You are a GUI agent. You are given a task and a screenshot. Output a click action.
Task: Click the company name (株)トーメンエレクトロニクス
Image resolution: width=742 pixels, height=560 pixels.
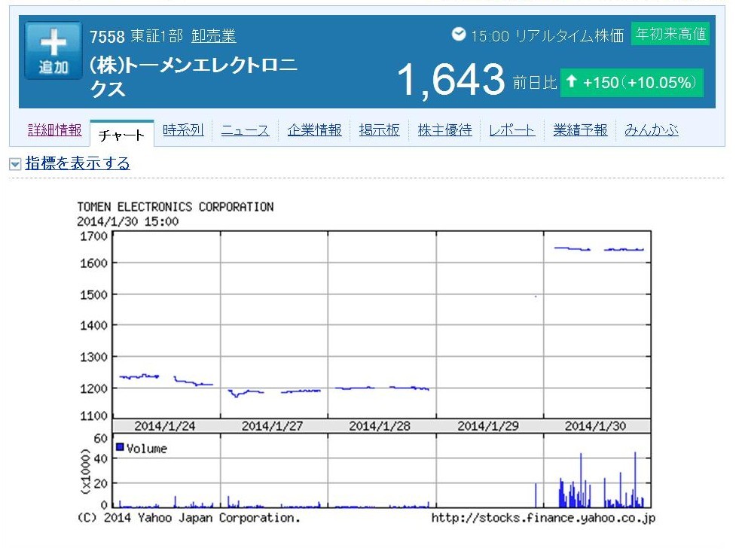click(x=194, y=77)
